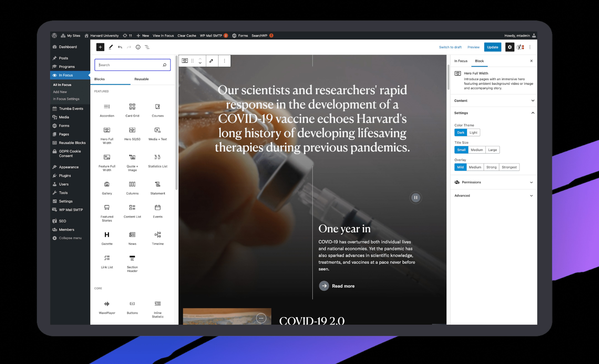
Task: Undo last change with undo arrow
Action: coord(120,47)
